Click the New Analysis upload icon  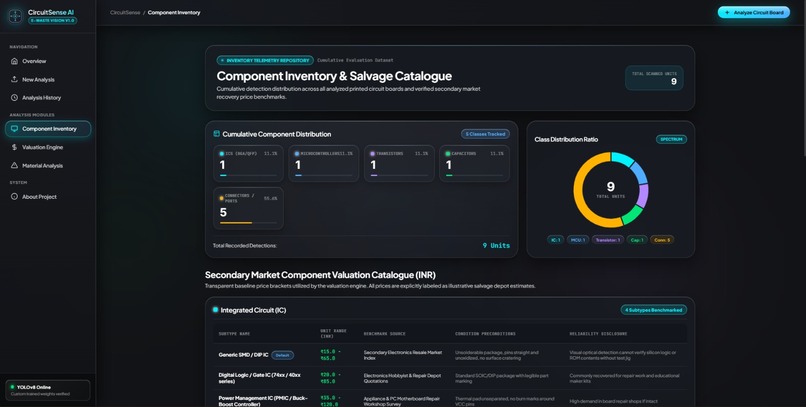click(14, 79)
